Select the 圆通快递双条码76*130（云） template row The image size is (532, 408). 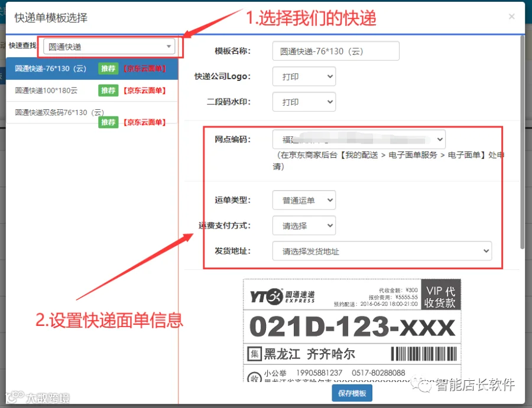[x=92, y=113]
